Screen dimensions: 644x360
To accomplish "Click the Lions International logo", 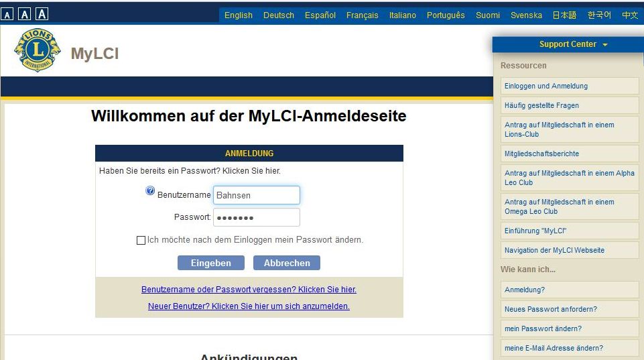I will coord(38,50).
